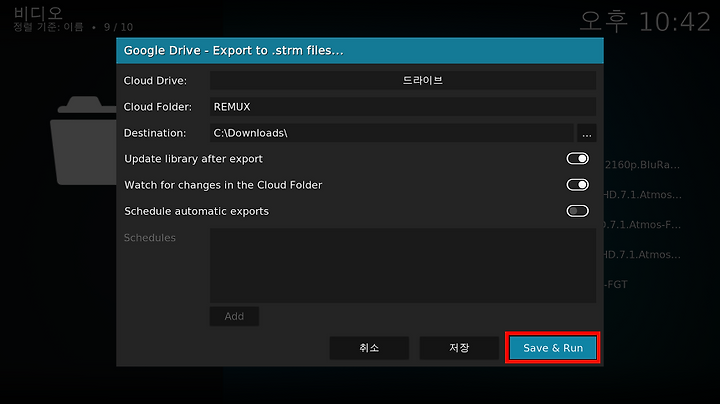Enable Schedule automatic exports switch

(577, 211)
